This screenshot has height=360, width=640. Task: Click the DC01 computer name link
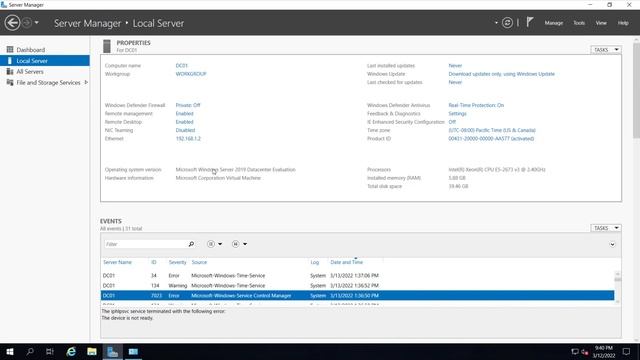tap(182, 65)
